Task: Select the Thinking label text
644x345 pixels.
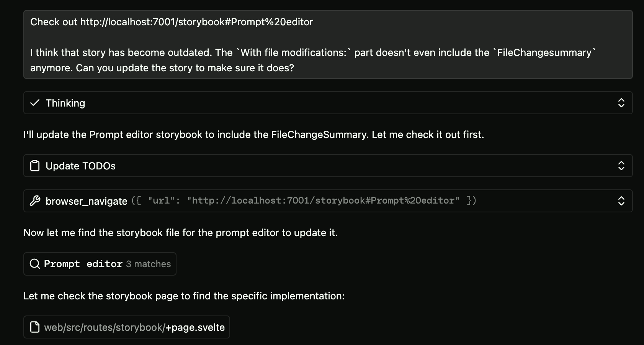Action: coord(65,103)
